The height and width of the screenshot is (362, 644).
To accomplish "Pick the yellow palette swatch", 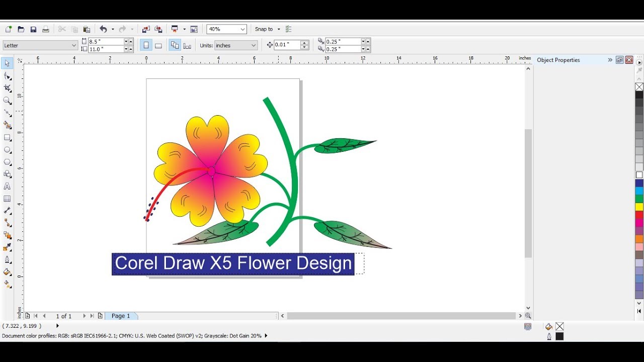I will 639,207.
